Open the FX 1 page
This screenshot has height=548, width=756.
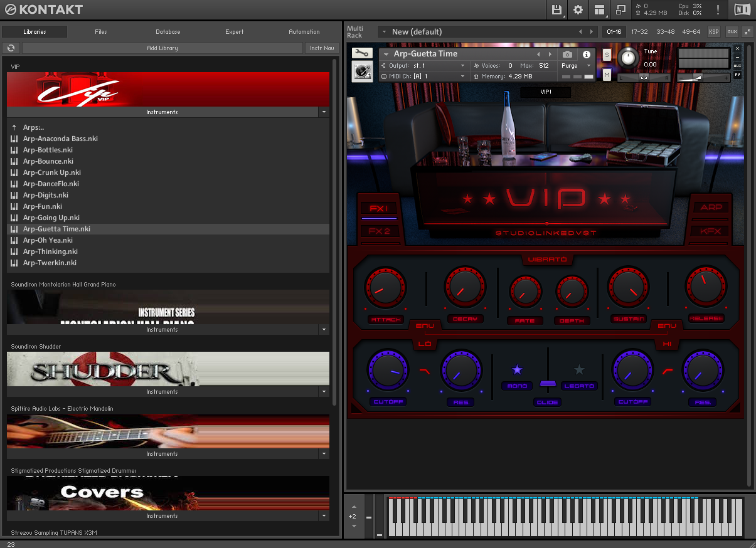click(x=379, y=209)
